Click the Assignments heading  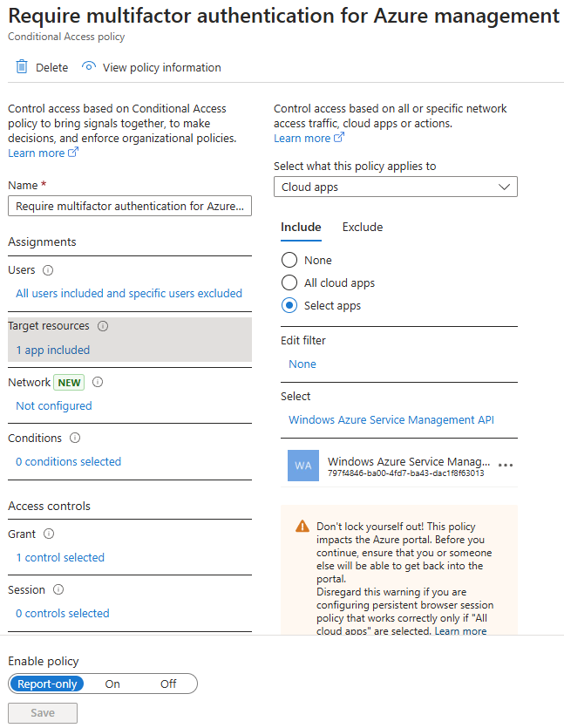[x=42, y=242]
